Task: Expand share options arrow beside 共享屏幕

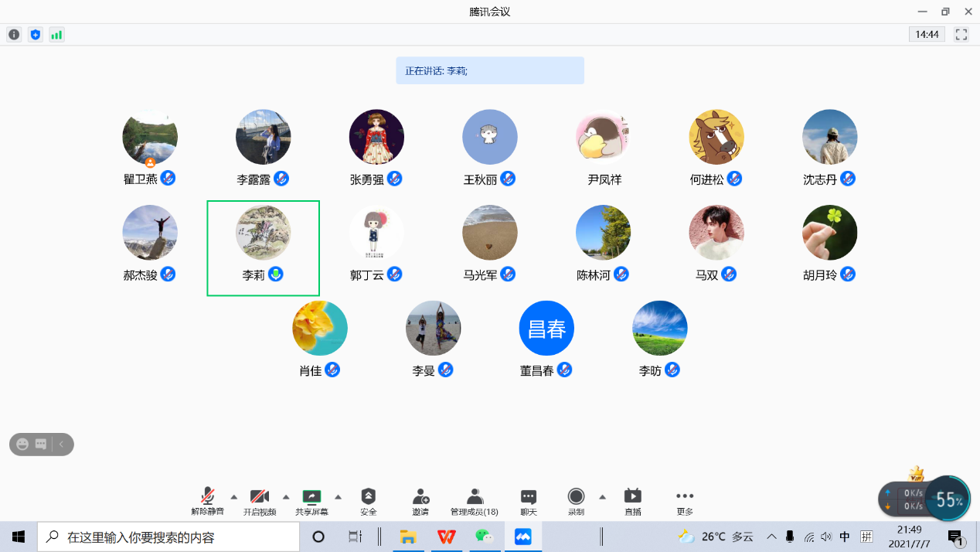Action: point(338,497)
